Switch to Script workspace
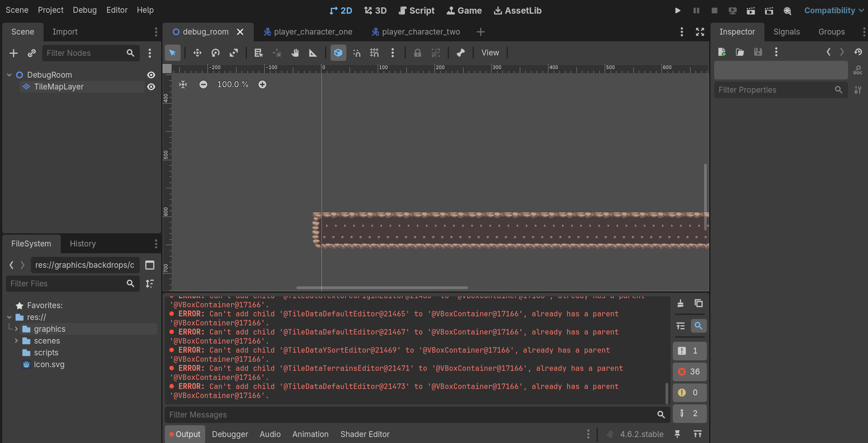 click(x=417, y=10)
